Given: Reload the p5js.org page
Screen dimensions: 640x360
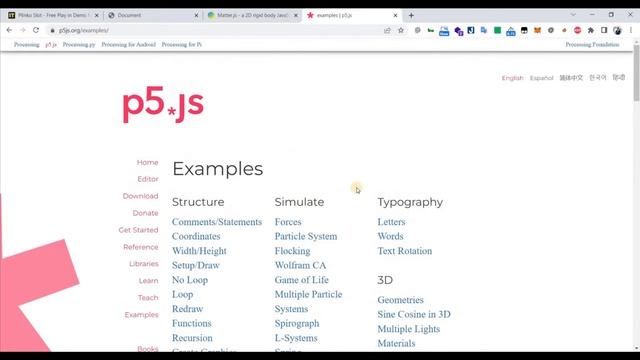Looking at the screenshot, I should [x=36, y=30].
